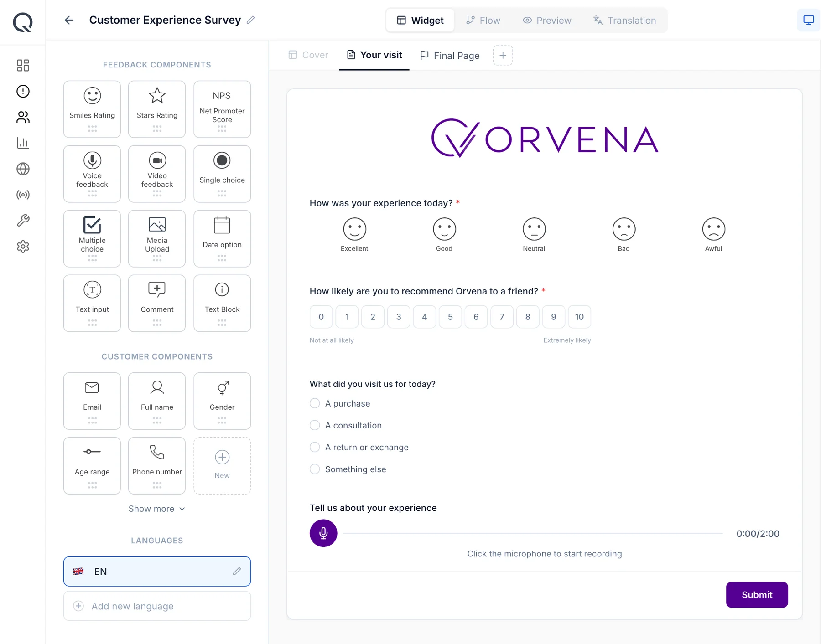Switch to the Widget tab
Screen dimensions: 821x644
point(420,20)
